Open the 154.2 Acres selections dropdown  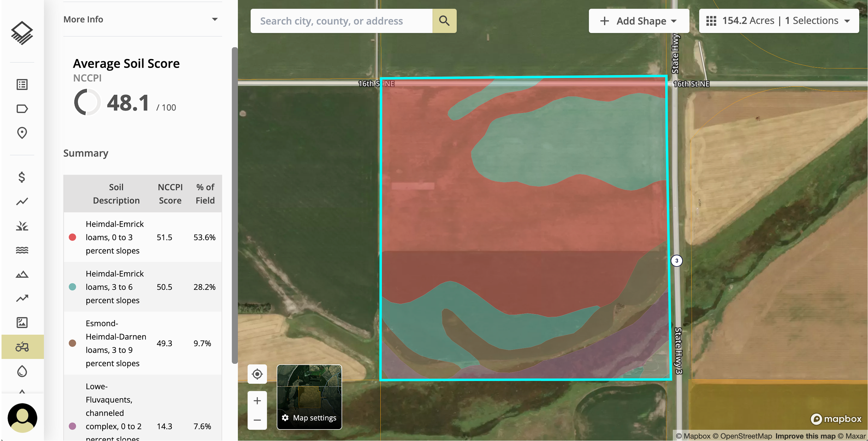pos(779,21)
